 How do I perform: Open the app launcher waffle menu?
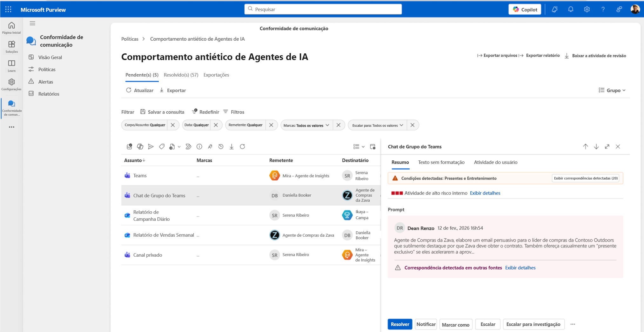[8, 10]
